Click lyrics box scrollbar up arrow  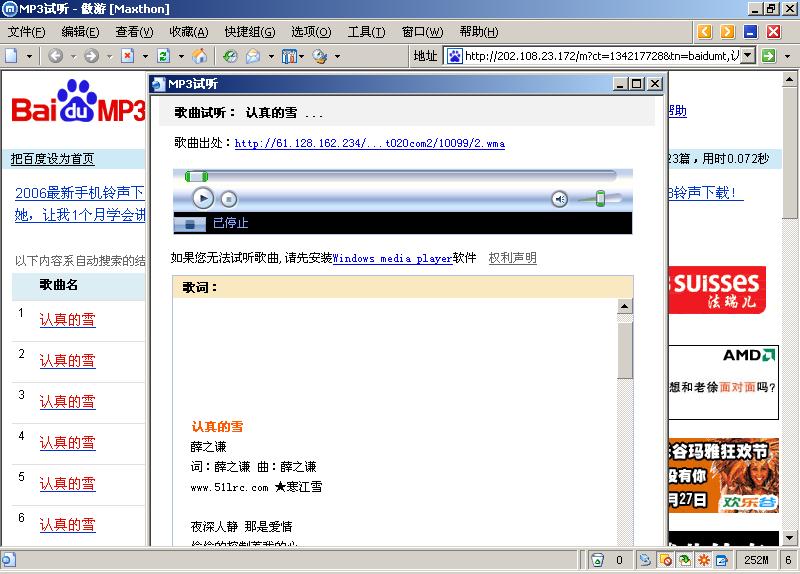tap(624, 306)
